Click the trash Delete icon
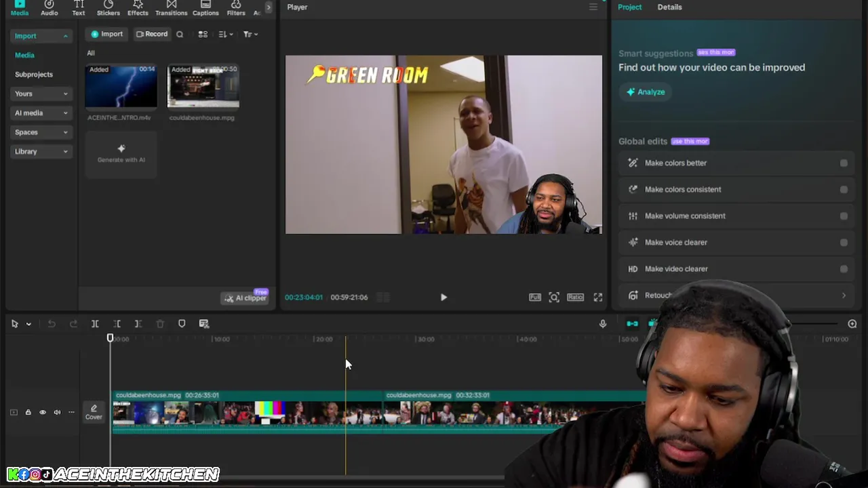This screenshot has width=868, height=488. [x=160, y=324]
